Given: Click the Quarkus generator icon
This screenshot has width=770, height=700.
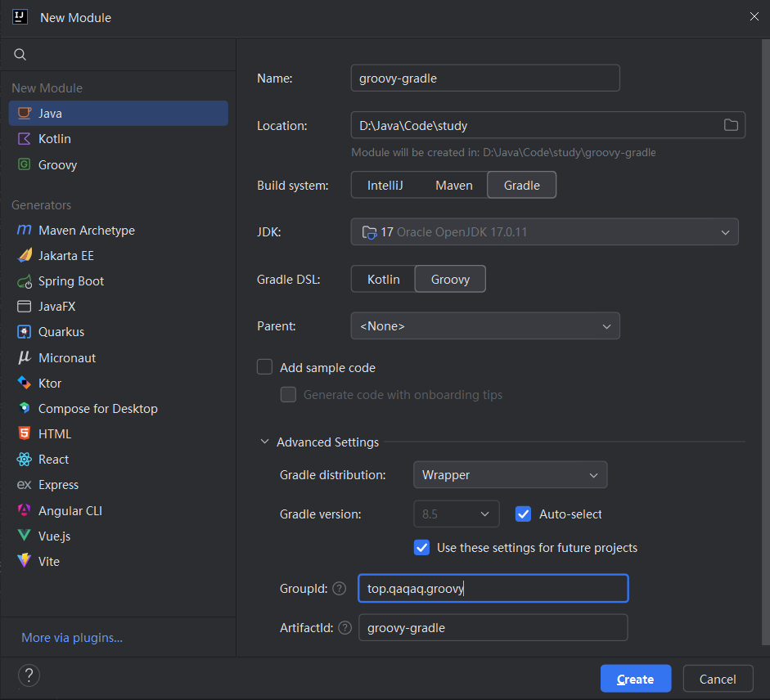Looking at the screenshot, I should (x=24, y=332).
